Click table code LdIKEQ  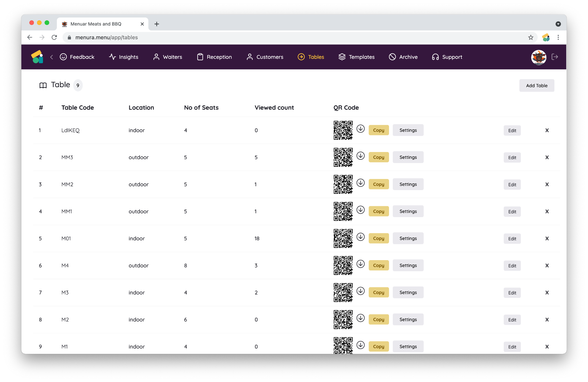(x=71, y=130)
